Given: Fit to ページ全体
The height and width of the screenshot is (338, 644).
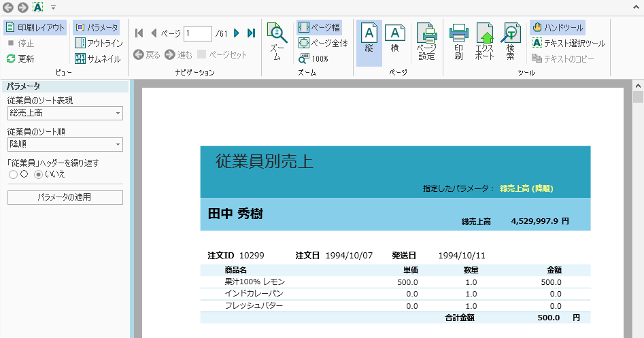Looking at the screenshot, I should (x=323, y=43).
